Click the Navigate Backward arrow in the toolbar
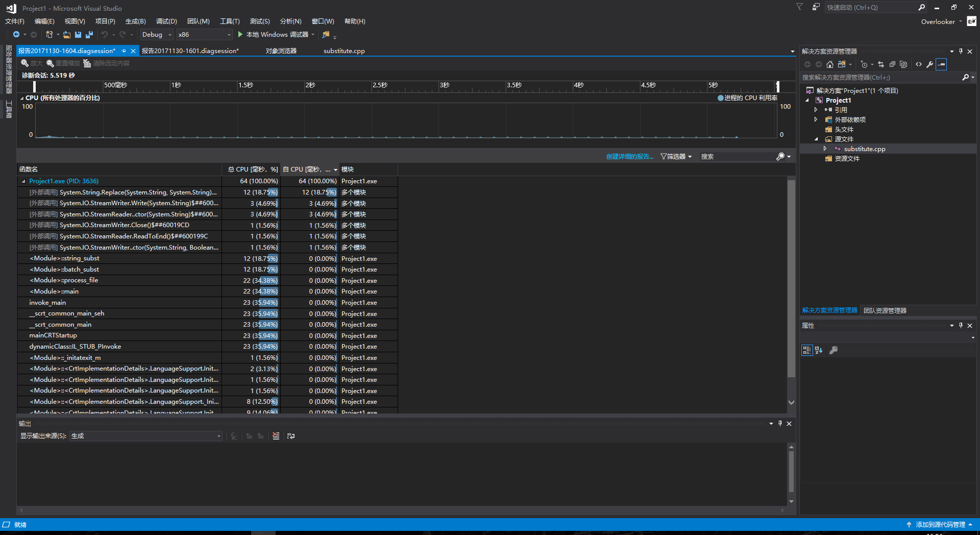This screenshot has width=980, height=535. point(16,35)
